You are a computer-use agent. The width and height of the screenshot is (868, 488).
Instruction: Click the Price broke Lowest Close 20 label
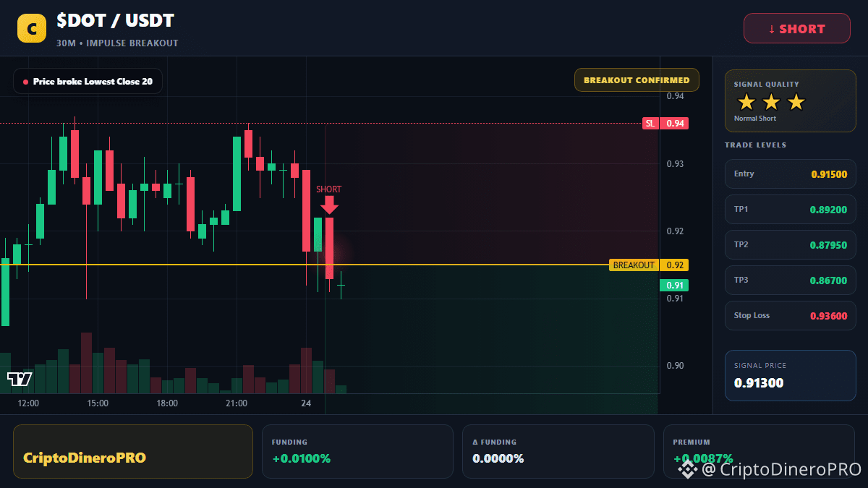click(88, 82)
